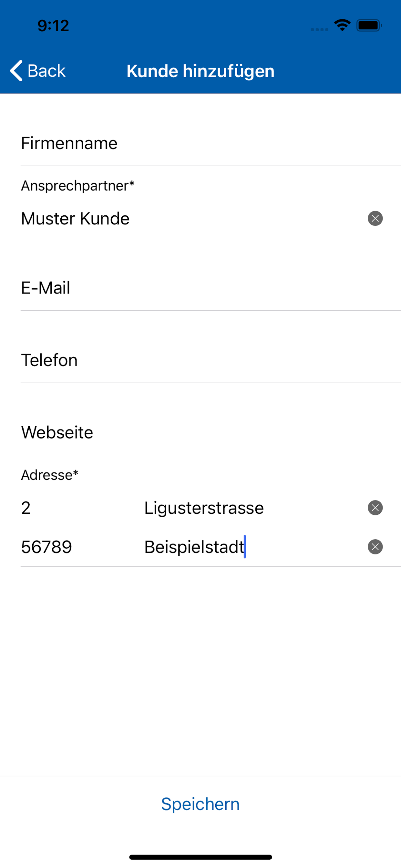This screenshot has height=868, width=401.
Task: Clear the city line with X icon
Action: [x=375, y=547]
